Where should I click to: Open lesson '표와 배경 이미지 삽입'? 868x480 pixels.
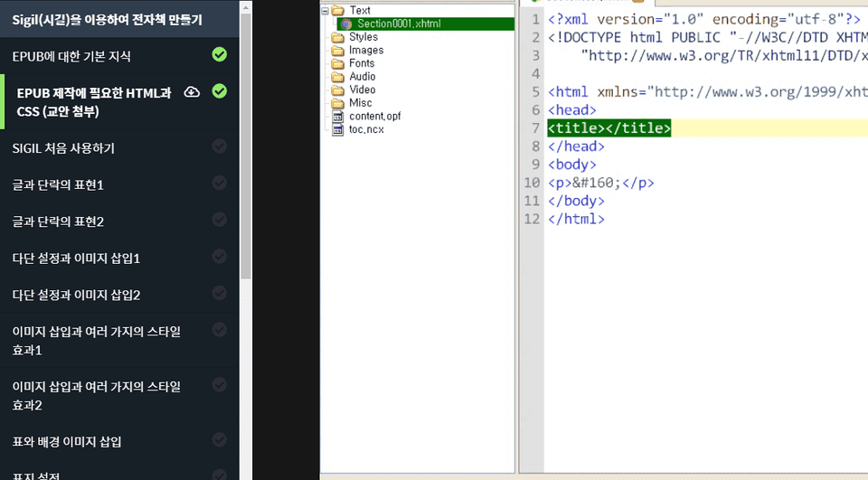[x=67, y=442]
